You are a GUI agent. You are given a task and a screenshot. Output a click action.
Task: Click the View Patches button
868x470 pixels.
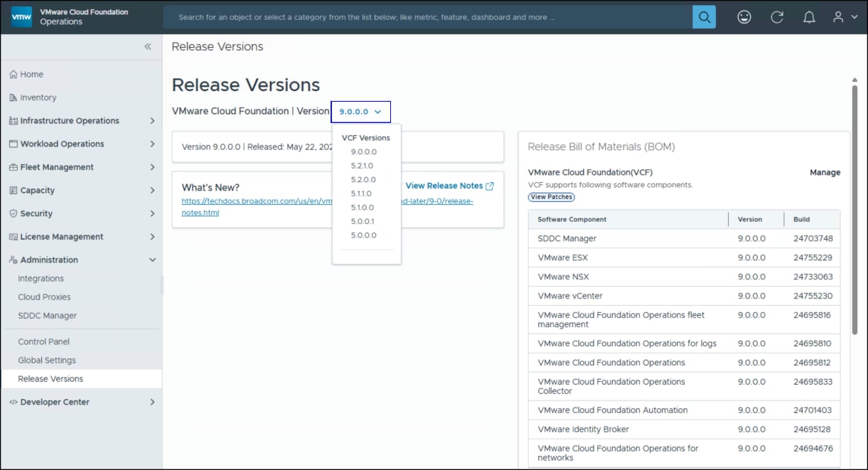click(x=551, y=197)
